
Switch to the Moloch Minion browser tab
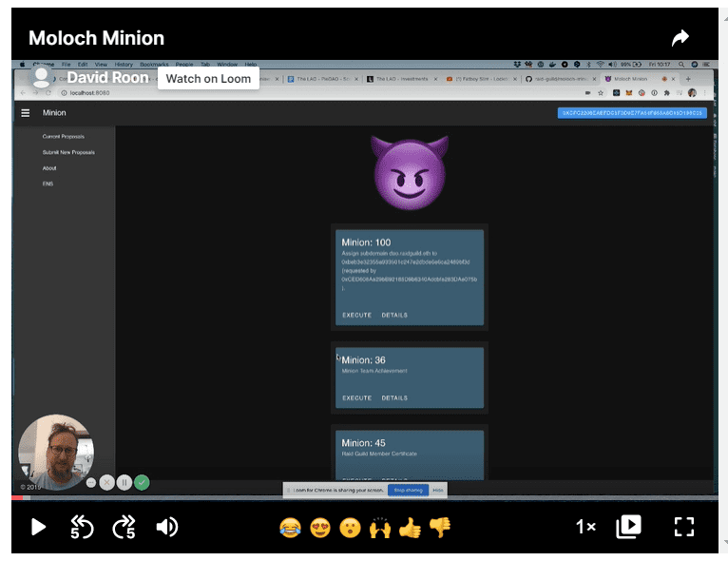(x=641, y=79)
